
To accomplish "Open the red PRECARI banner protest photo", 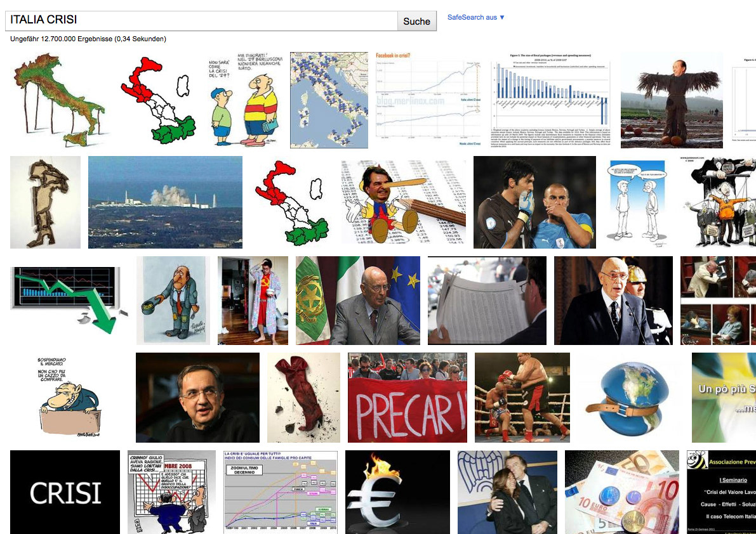I will click(408, 397).
